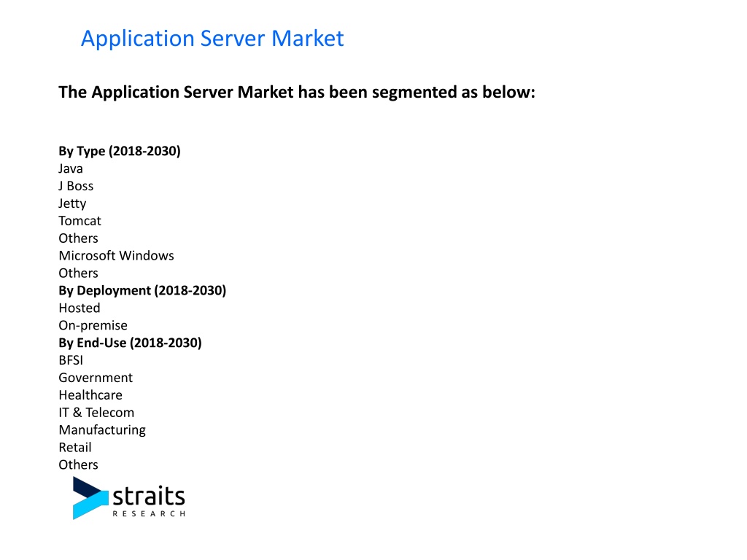The width and height of the screenshot is (747, 560).
Task: Select the 'Manufacturing' list item
Action: click(x=102, y=430)
